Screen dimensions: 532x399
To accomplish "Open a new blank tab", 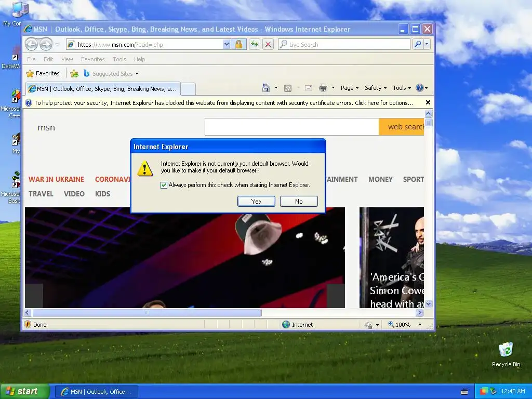I will coord(188,89).
